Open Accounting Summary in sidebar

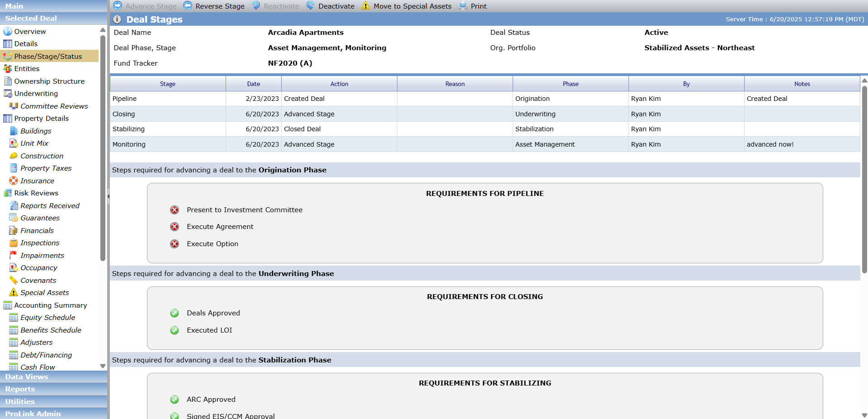(x=51, y=305)
